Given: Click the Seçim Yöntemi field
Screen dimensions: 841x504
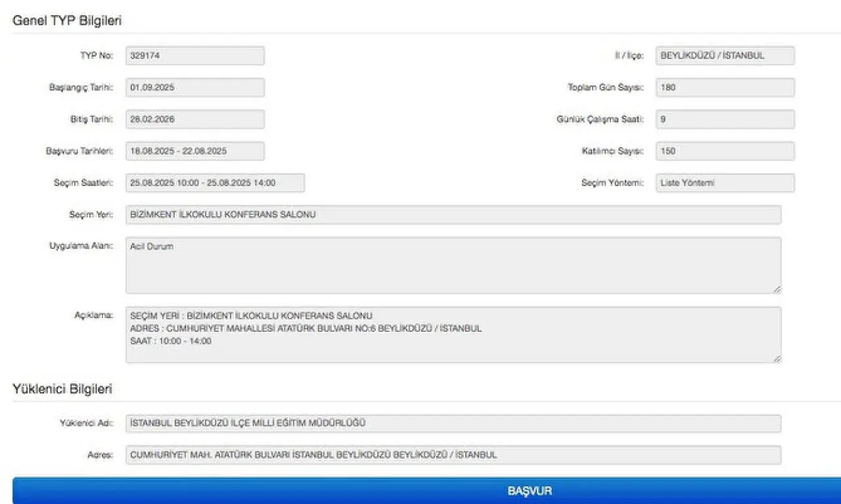Looking at the screenshot, I should 725,183.
